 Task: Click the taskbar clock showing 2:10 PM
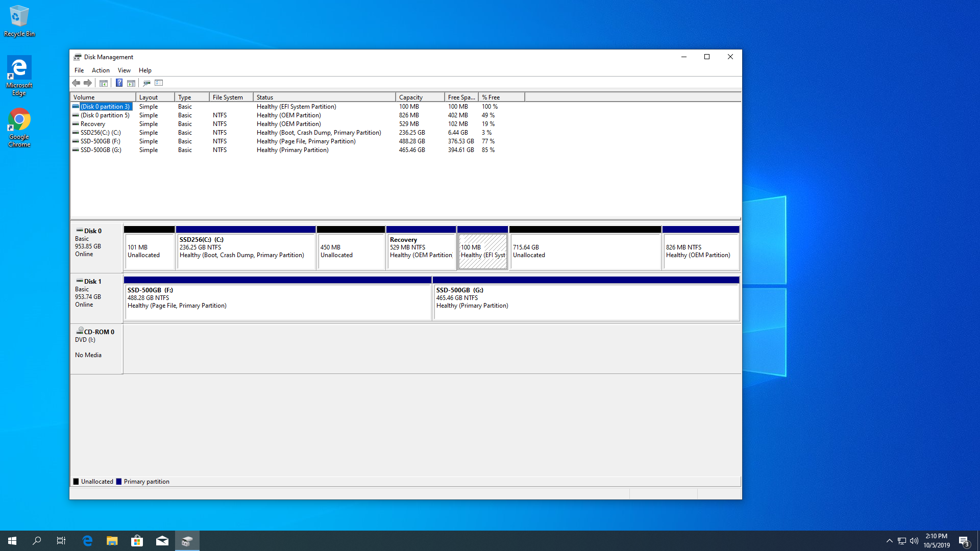pyautogui.click(x=937, y=541)
